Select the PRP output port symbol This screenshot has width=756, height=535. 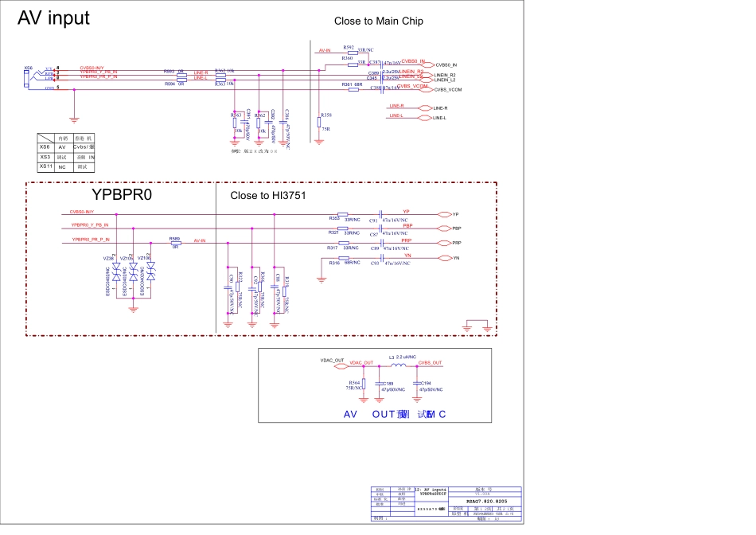pos(445,243)
